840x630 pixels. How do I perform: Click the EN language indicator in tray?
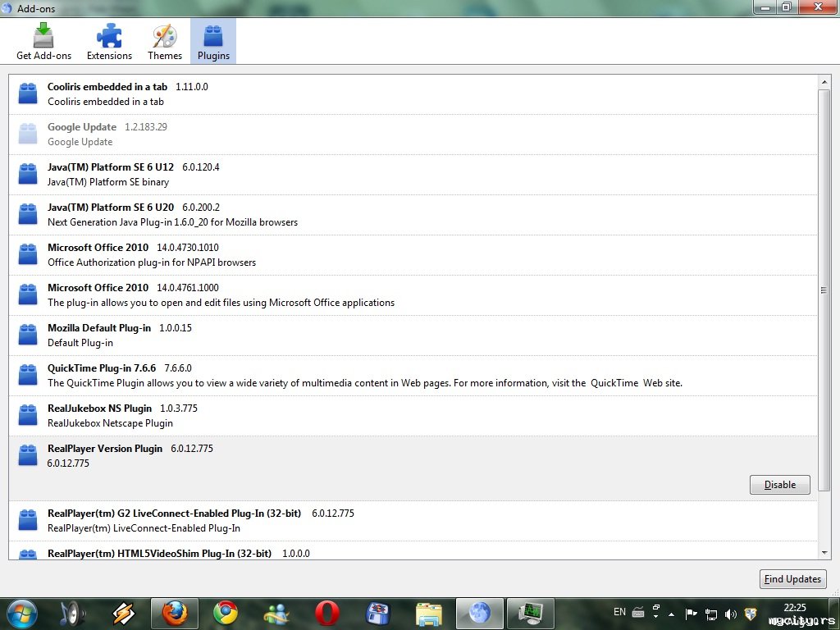(619, 612)
